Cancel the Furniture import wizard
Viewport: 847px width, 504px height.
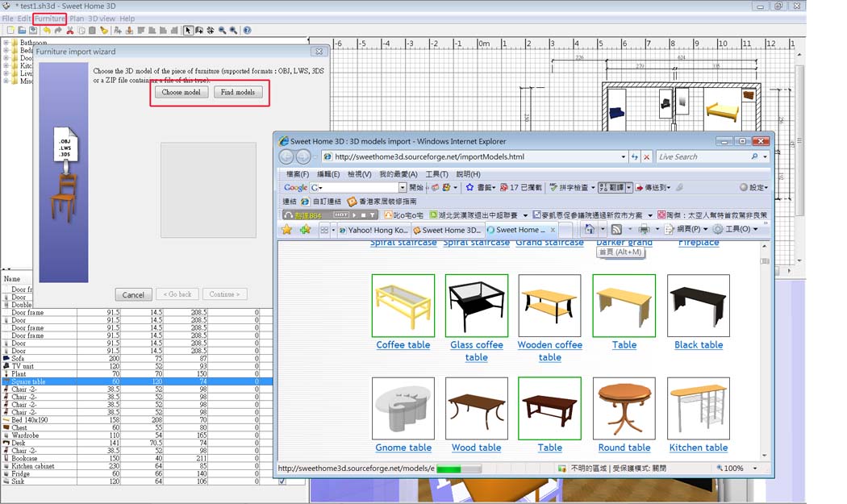(133, 294)
